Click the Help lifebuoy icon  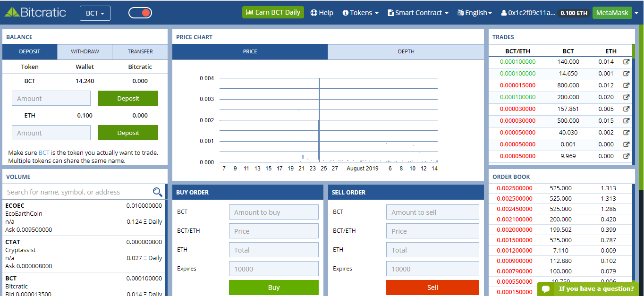(314, 13)
